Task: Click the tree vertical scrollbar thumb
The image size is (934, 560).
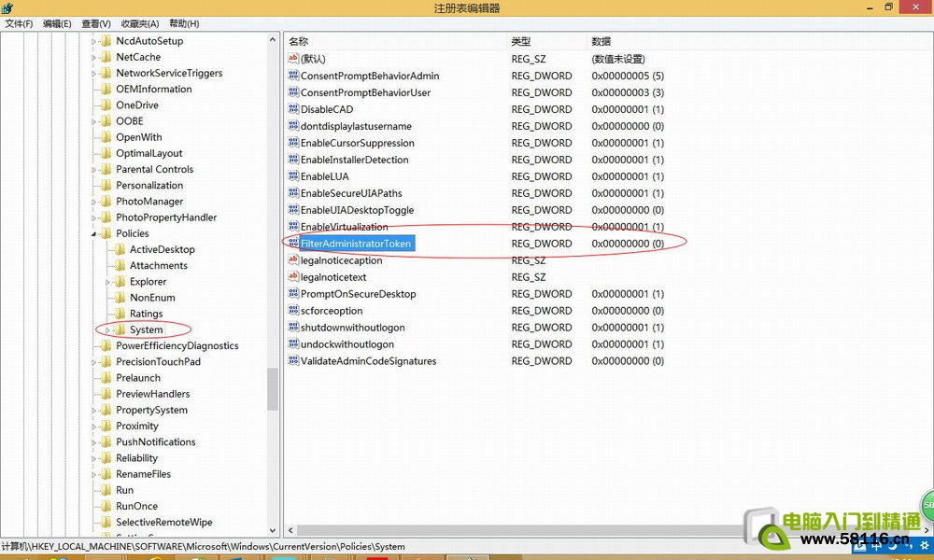Action: tap(273, 389)
